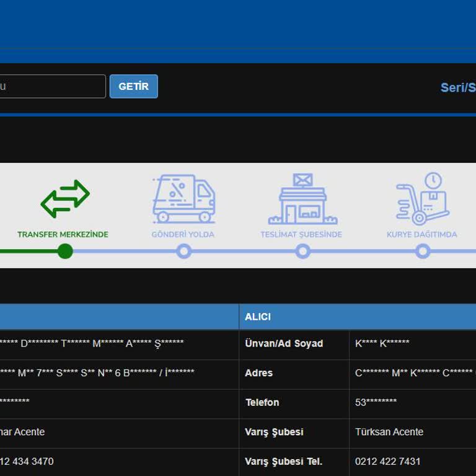Click the TESLİMAT ŞUBESİNDE step label

(x=301, y=234)
